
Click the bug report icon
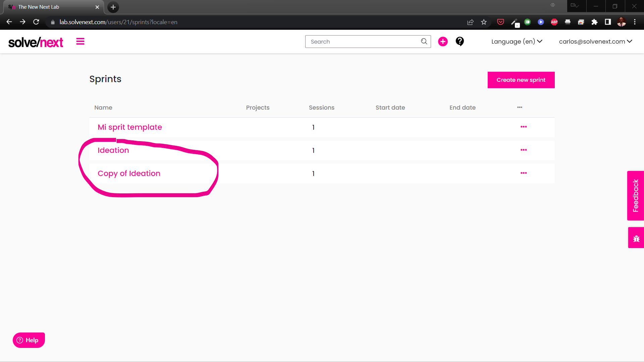[636, 239]
